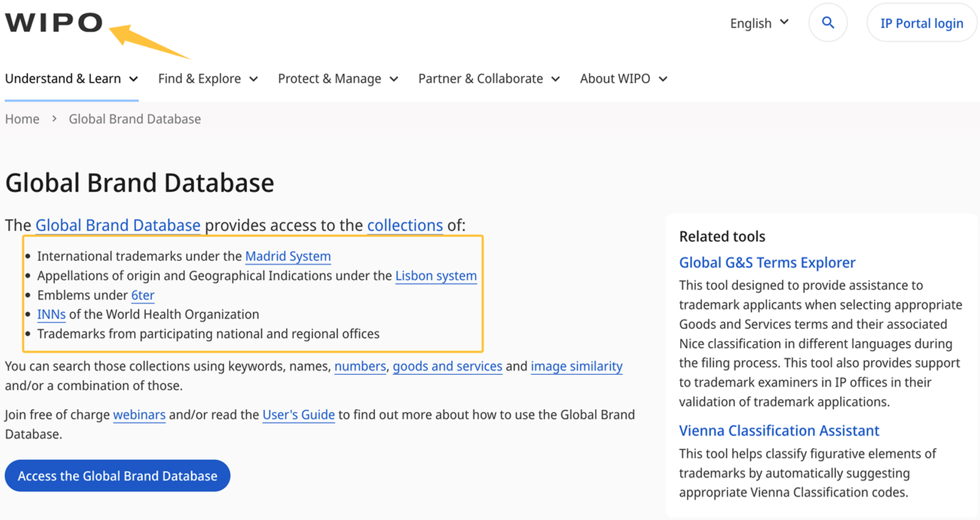The image size is (980, 520).
Task: Follow the image similarity link
Action: tap(576, 366)
